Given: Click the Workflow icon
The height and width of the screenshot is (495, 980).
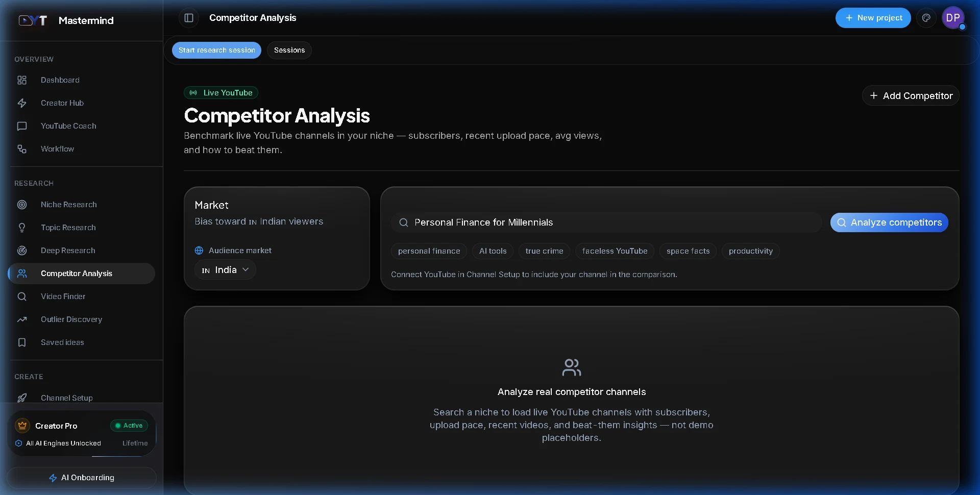Looking at the screenshot, I should point(22,149).
